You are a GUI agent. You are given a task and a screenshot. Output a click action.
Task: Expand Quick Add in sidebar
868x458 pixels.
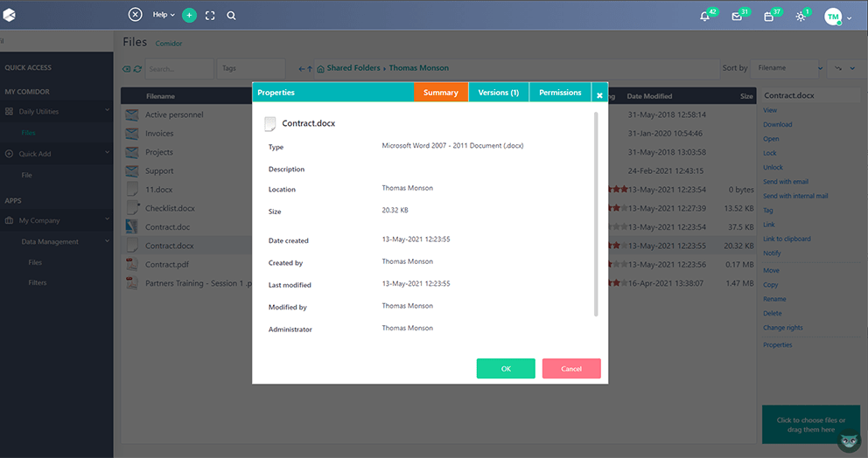(57, 154)
